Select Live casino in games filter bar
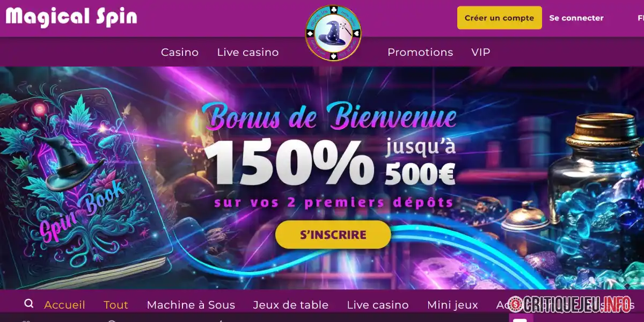The image size is (644, 322). (378, 305)
